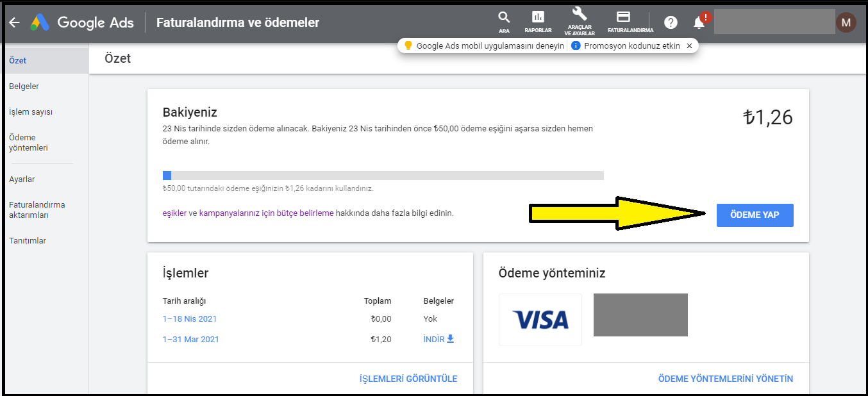Click the back arrow in header
The height and width of the screenshot is (396, 868).
14,23
